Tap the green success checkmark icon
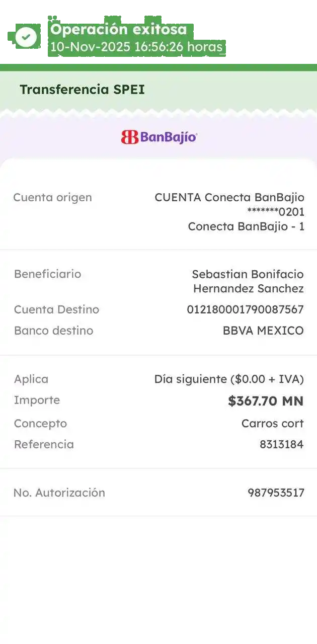 pos(26,37)
